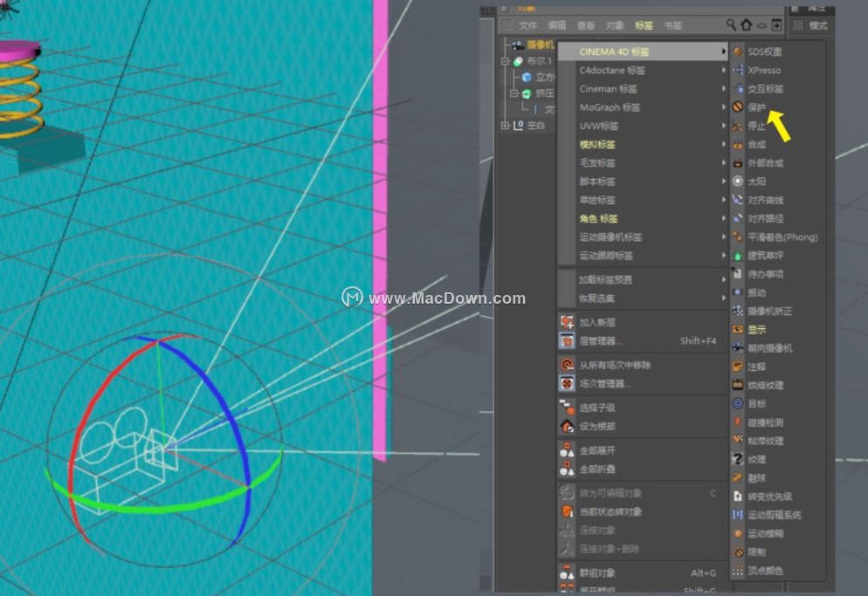Choose the 朝向摄像机 tag icon
868x596 pixels.
[x=737, y=348]
